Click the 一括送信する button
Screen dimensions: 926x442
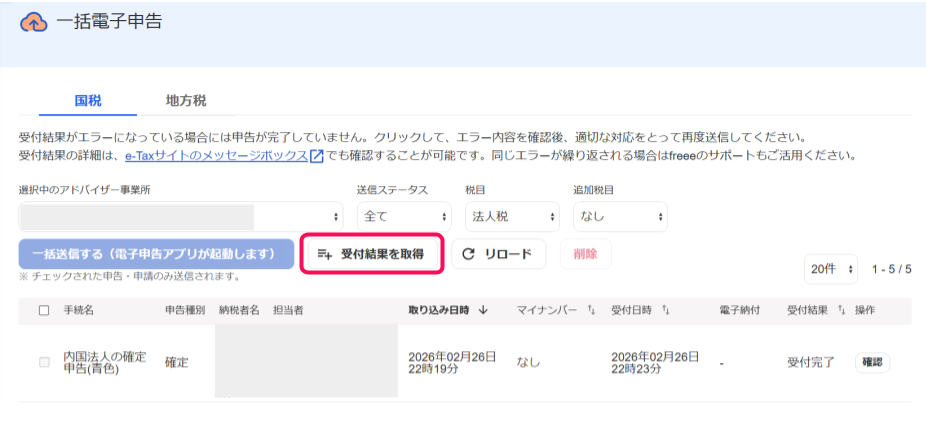click(156, 254)
